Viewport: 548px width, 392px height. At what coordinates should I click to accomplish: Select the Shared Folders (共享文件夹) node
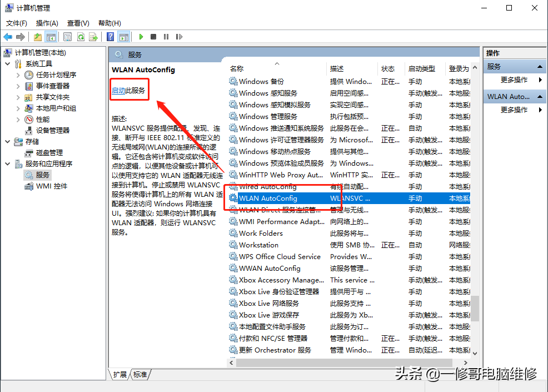pos(53,97)
